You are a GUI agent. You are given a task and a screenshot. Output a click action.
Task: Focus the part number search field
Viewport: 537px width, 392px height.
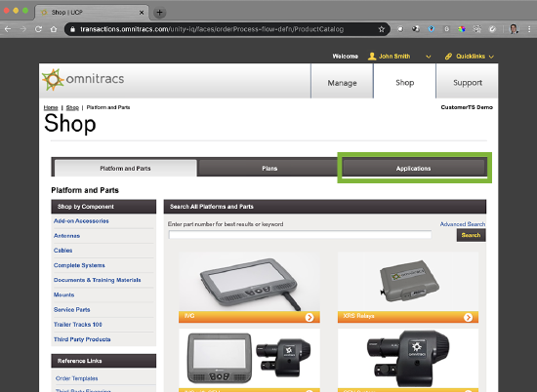(300, 235)
